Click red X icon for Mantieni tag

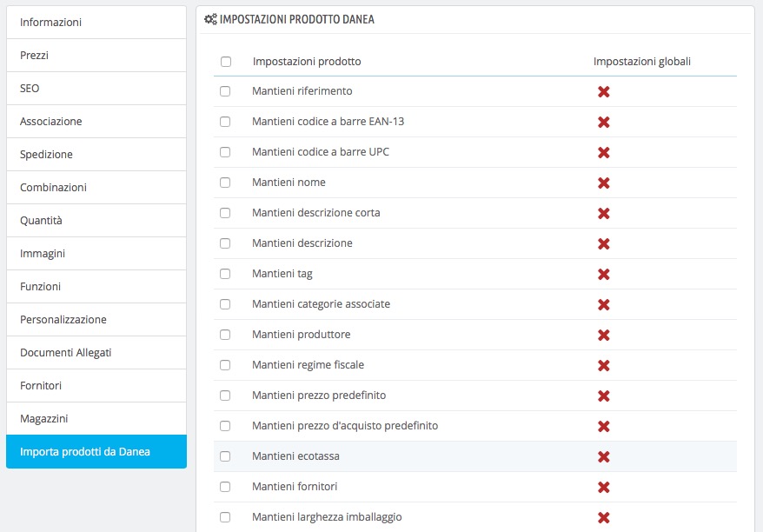pos(604,274)
